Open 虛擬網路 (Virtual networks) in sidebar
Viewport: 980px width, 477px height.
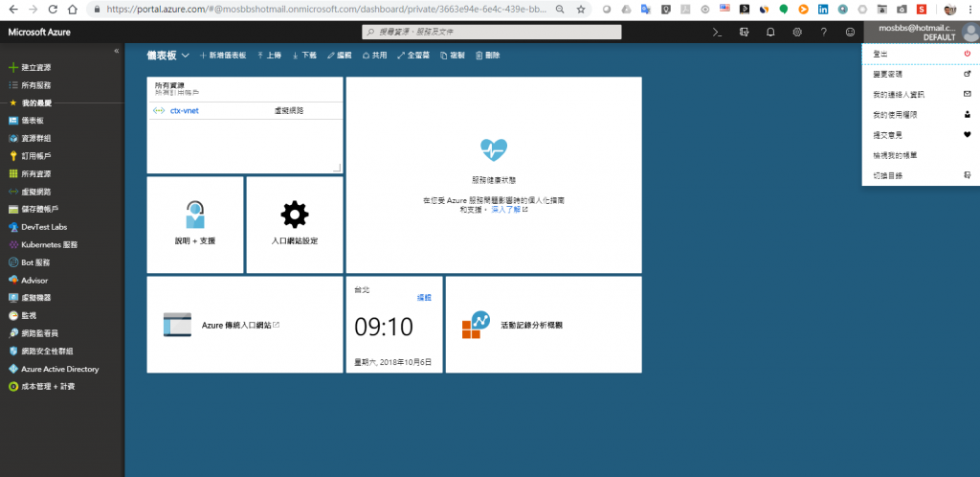pos(35,192)
